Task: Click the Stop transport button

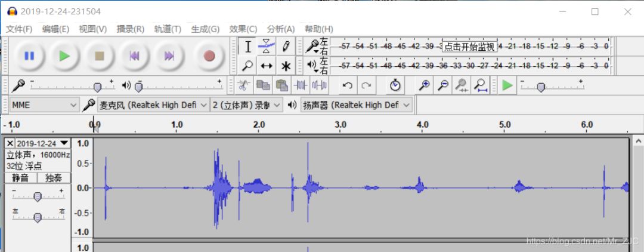Action: coord(100,56)
